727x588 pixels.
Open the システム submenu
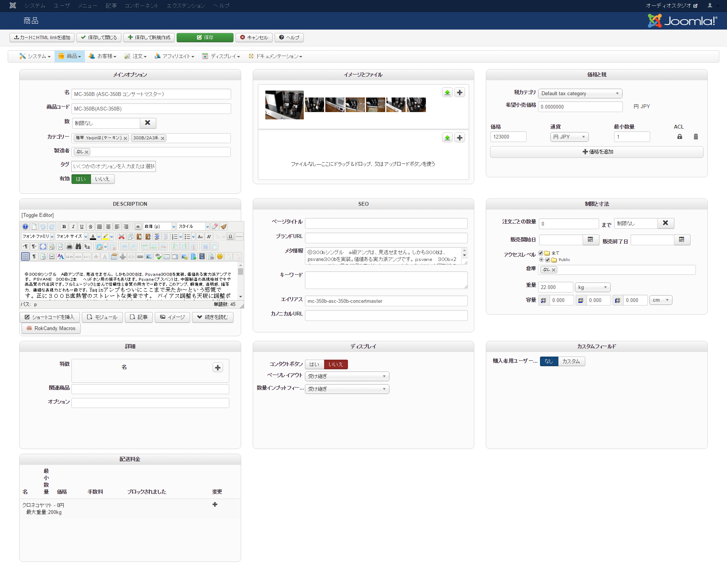35,56
